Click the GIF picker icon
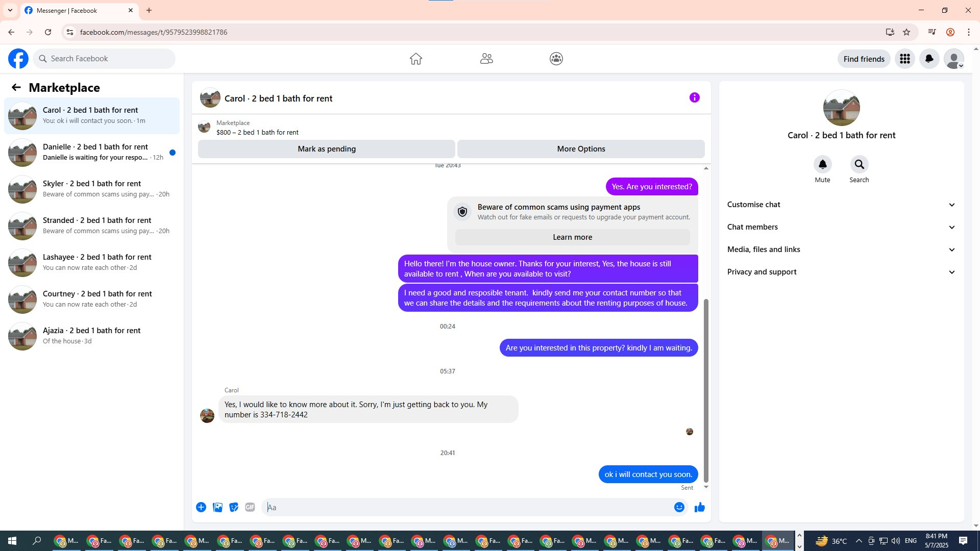This screenshot has height=551, width=980. pyautogui.click(x=250, y=507)
